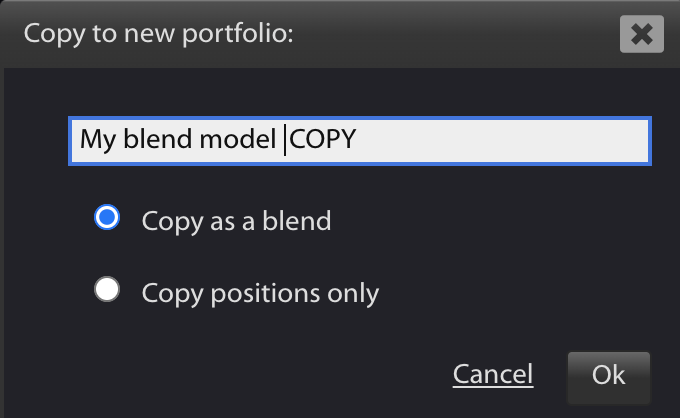Focus the portfolio name text field
Image resolution: width=680 pixels, height=418 pixels.
[360, 140]
